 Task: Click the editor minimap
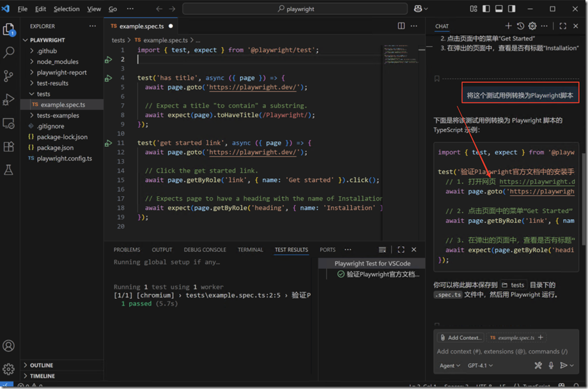point(401,55)
